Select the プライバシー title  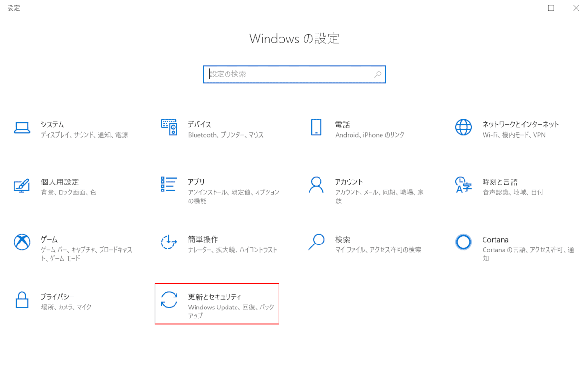pos(58,297)
